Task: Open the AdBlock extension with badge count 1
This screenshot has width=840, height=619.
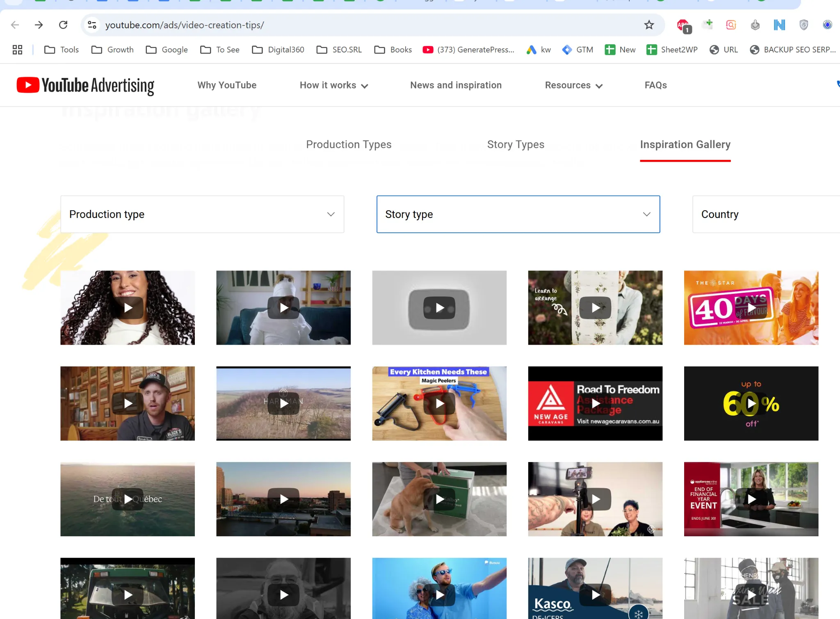Action: click(x=682, y=25)
